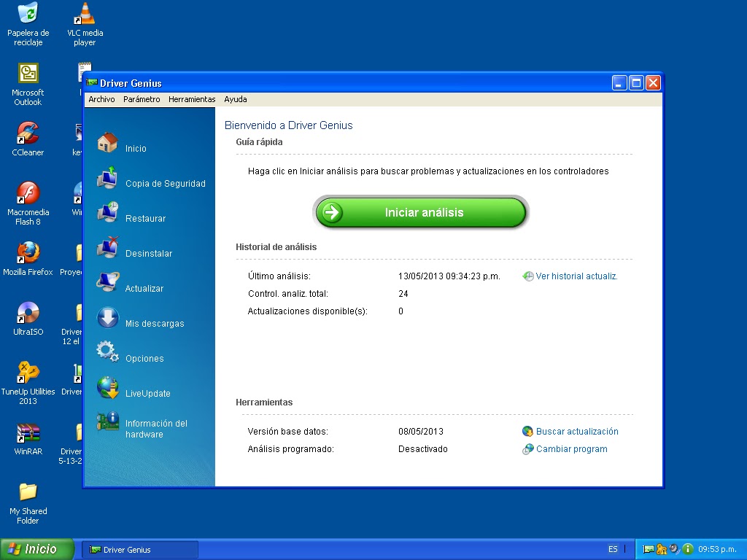Viewport: 747px width, 560px height.
Task: Maximize the Driver Genius window
Action: point(636,83)
